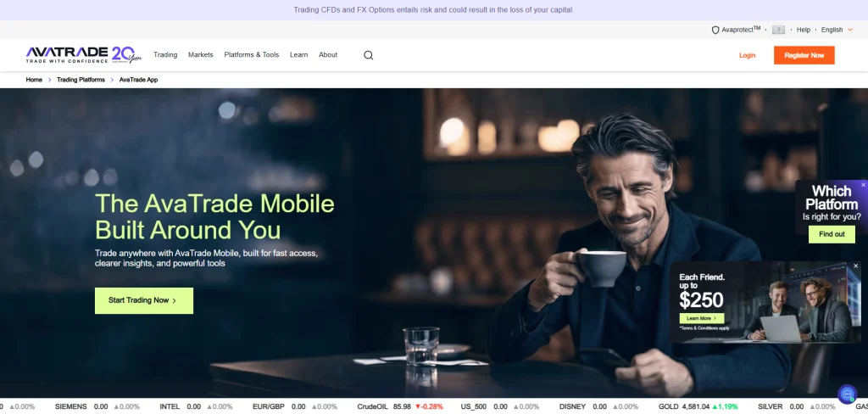
Task: Go to Trading Platforms breadcrumb
Action: click(x=81, y=80)
